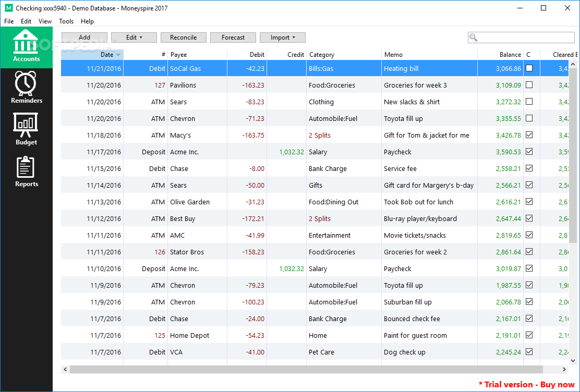Toggle cleared checkbox for SoCal Gas
580x392 pixels.
(529, 68)
